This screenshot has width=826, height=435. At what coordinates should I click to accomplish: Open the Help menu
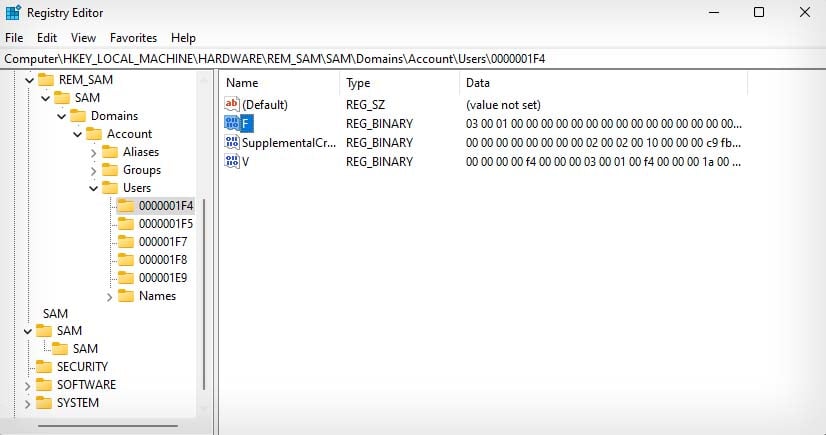(183, 38)
